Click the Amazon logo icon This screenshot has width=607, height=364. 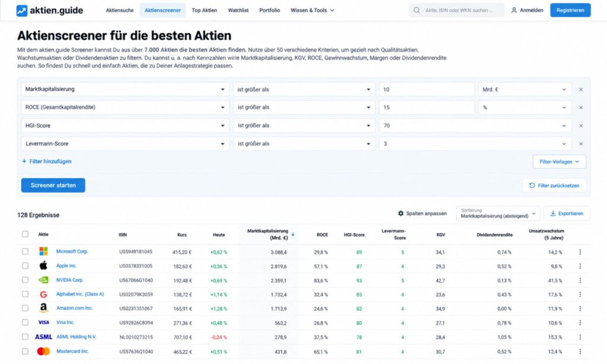click(x=43, y=308)
